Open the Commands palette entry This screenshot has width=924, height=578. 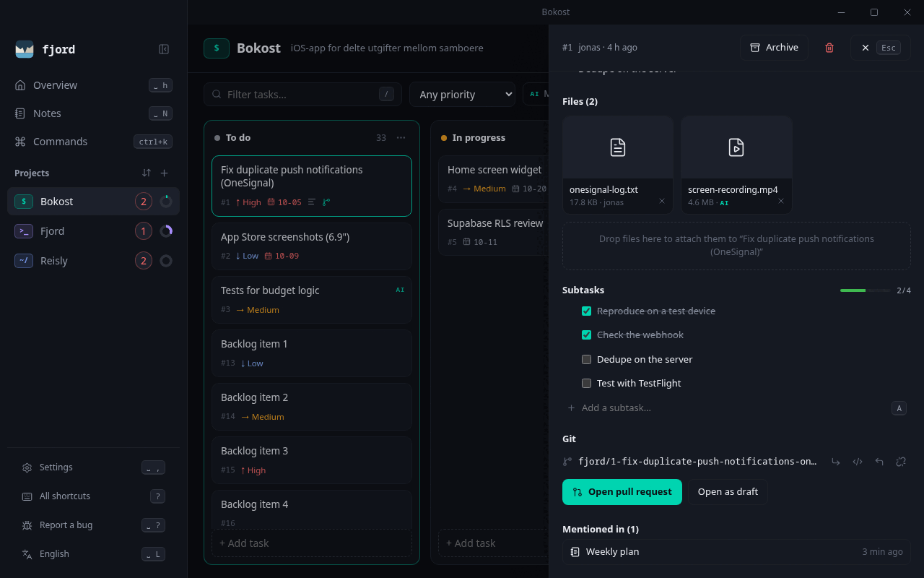click(94, 142)
